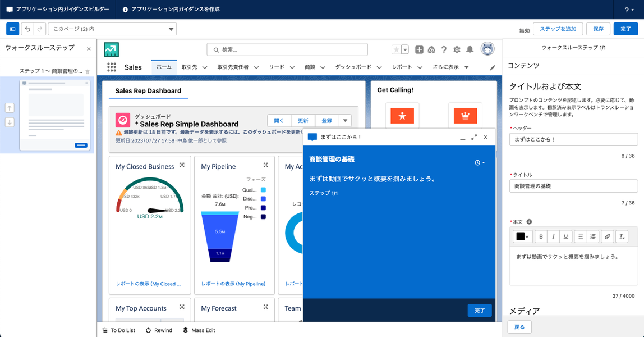The image size is (644, 337).
Task: Click the 本文 info icon
Action: click(529, 221)
